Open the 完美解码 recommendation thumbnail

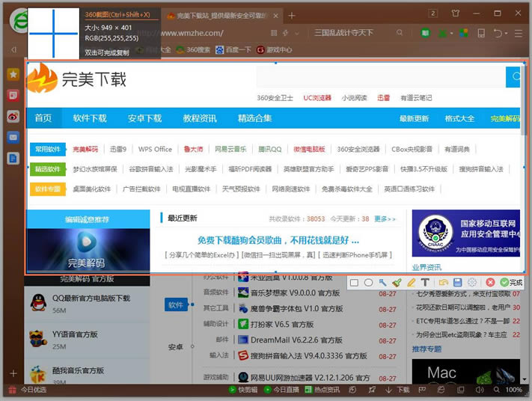coord(88,250)
